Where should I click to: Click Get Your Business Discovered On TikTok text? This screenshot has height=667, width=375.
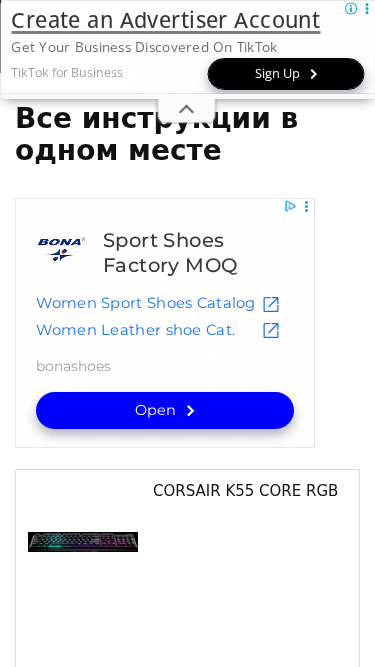click(144, 47)
